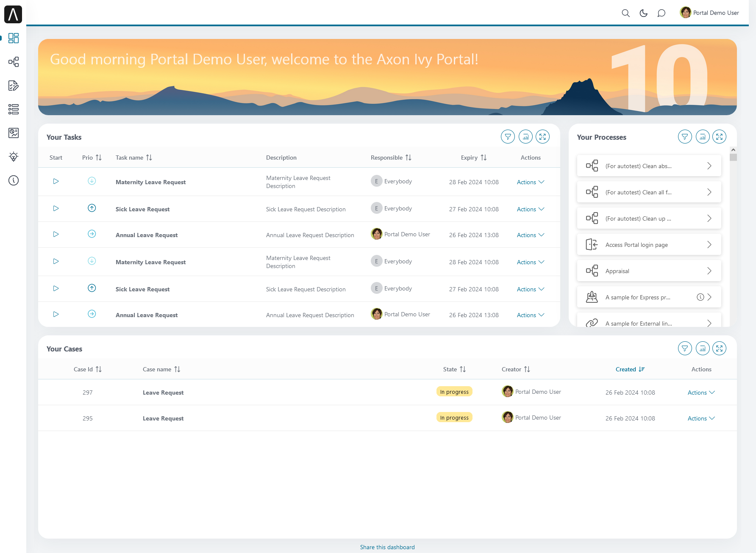This screenshot has height=553, width=756.
Task: Sort tasks by Task name column
Action: point(149,158)
